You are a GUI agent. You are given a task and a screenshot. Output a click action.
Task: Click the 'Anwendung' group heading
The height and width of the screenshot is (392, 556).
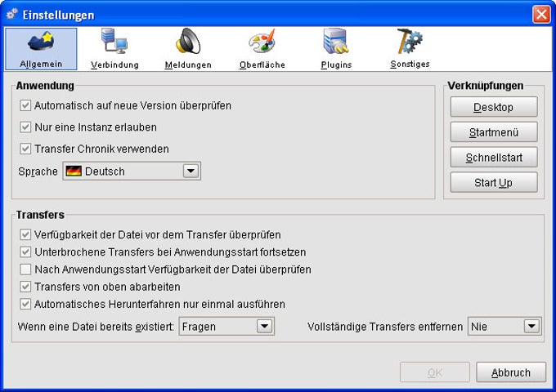click(x=45, y=86)
